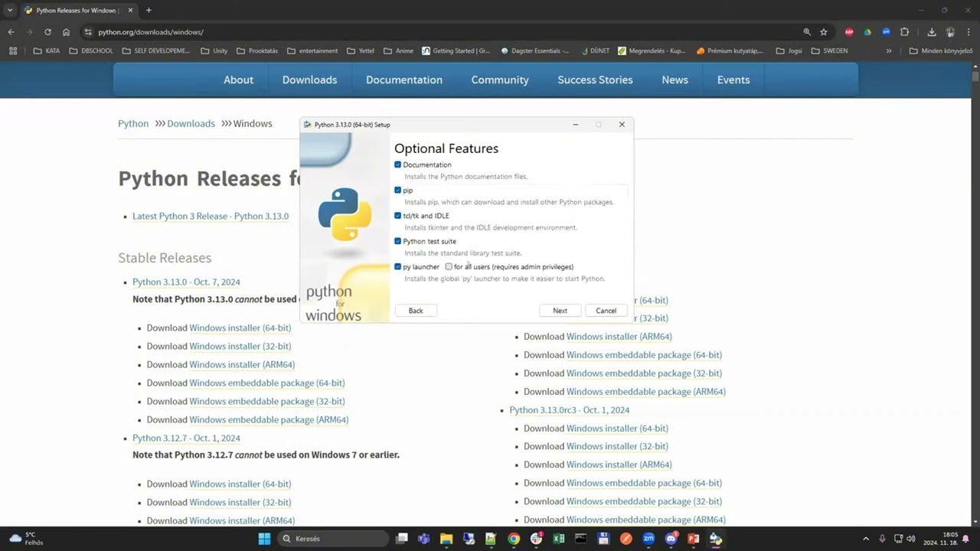Open PowerPoint from the taskbar
The width and height of the screenshot is (980, 551).
coord(694,539)
